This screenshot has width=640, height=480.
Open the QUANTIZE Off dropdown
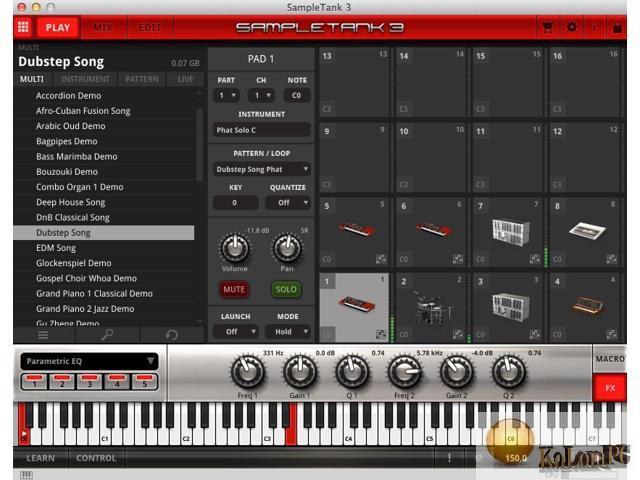coord(288,202)
